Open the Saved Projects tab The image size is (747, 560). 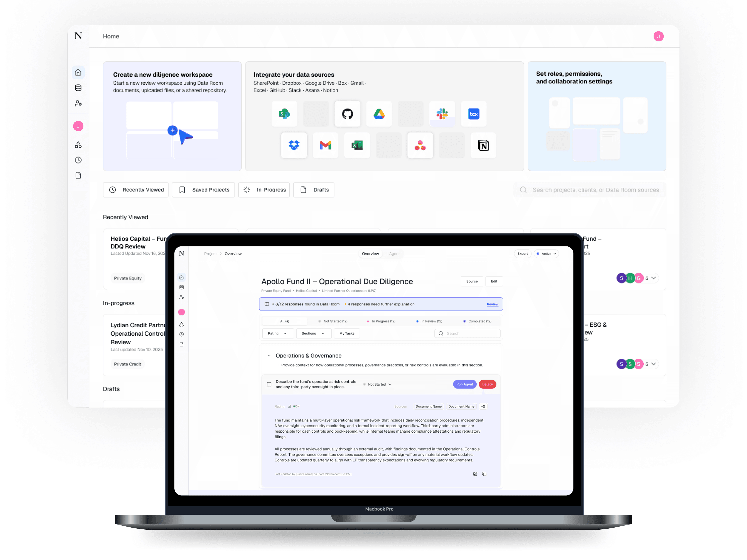click(203, 190)
